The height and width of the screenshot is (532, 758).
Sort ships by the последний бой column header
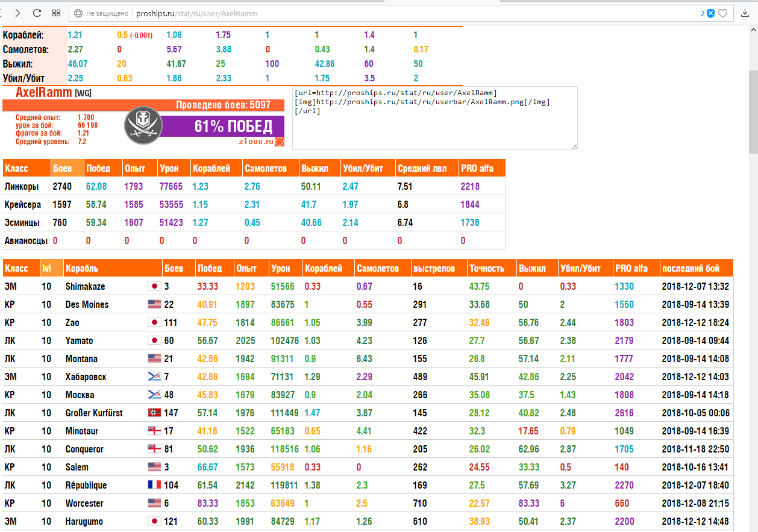(x=696, y=268)
